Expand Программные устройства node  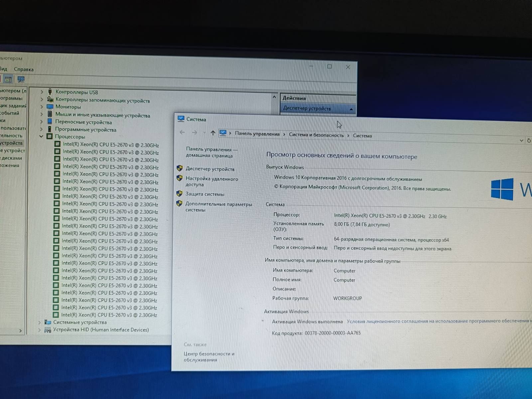(42, 129)
